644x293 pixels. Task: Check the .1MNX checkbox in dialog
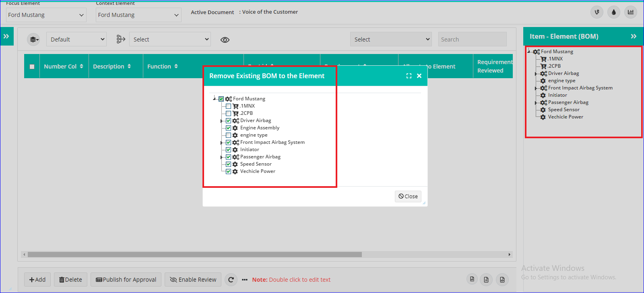tap(228, 106)
